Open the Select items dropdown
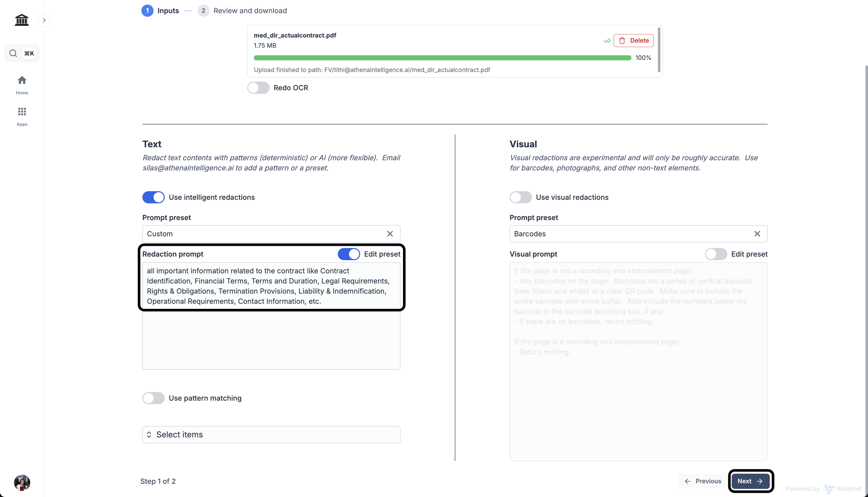This screenshot has width=868, height=497. 271,435
